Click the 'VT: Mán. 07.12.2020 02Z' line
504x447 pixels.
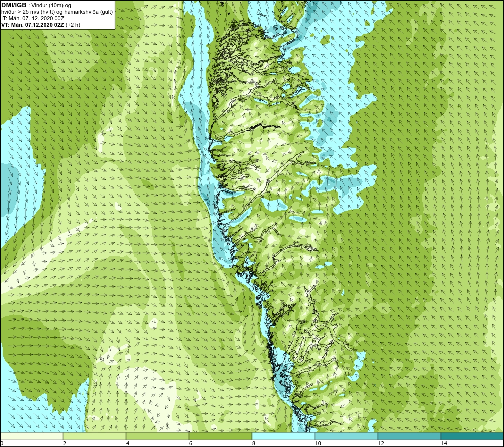pyautogui.click(x=32, y=25)
